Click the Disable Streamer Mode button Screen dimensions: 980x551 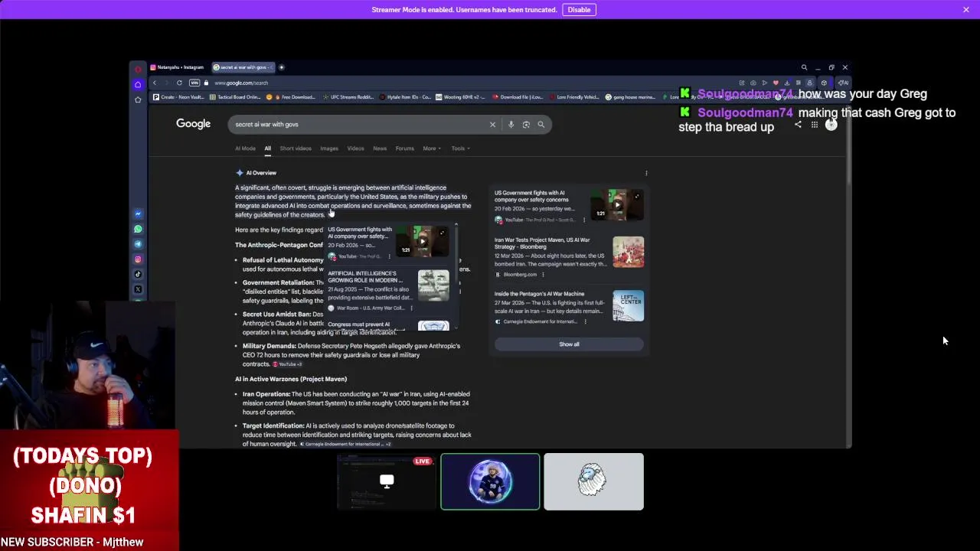pos(579,9)
